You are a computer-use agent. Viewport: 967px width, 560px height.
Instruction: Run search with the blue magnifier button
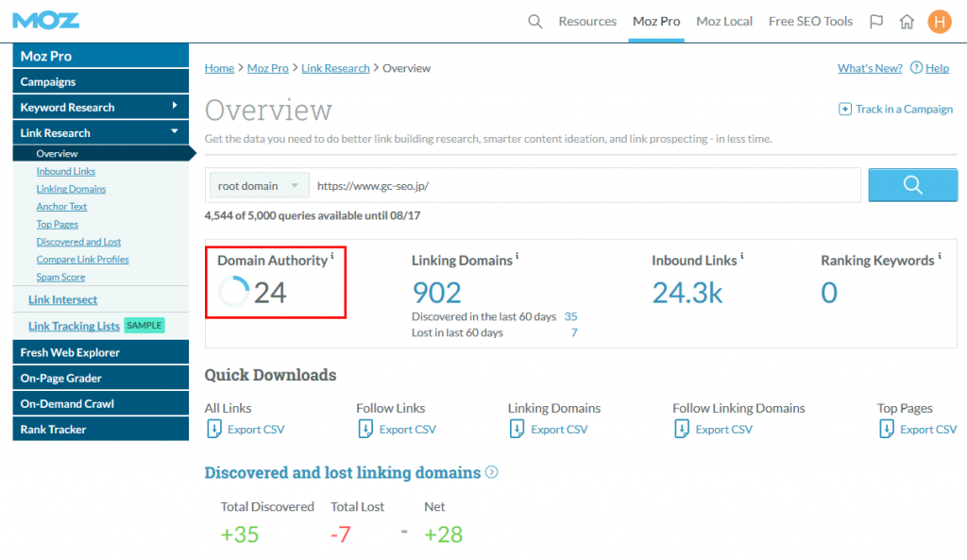coord(913,185)
